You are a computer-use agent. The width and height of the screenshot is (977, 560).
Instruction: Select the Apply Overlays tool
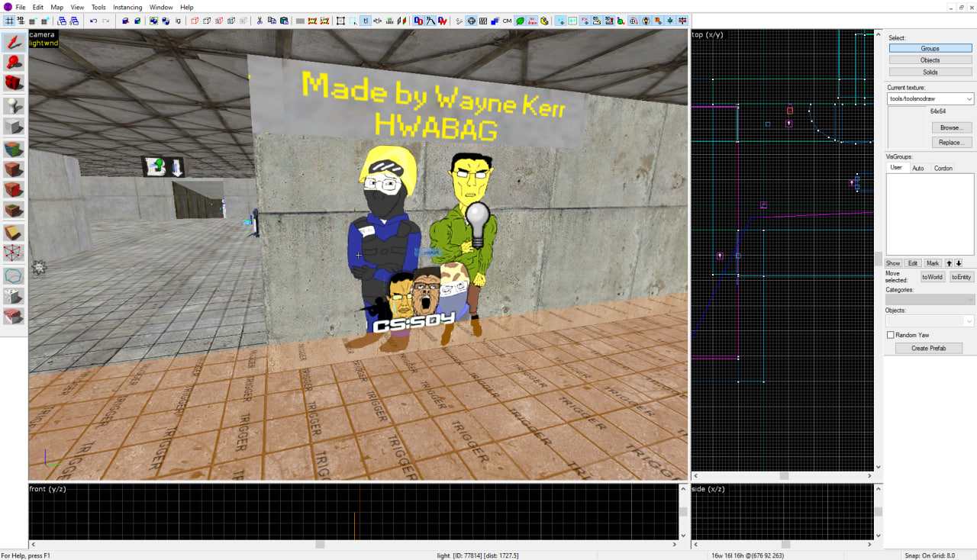tap(14, 211)
